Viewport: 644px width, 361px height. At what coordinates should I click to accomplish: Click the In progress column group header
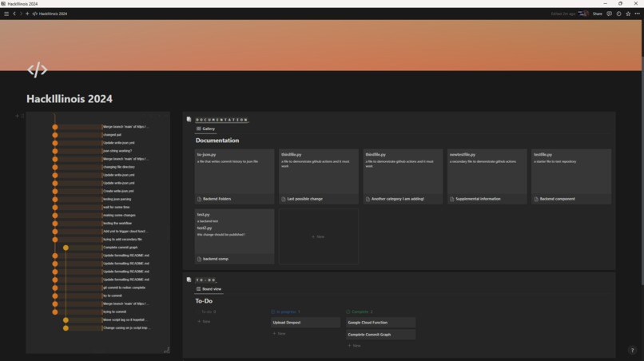(x=285, y=311)
